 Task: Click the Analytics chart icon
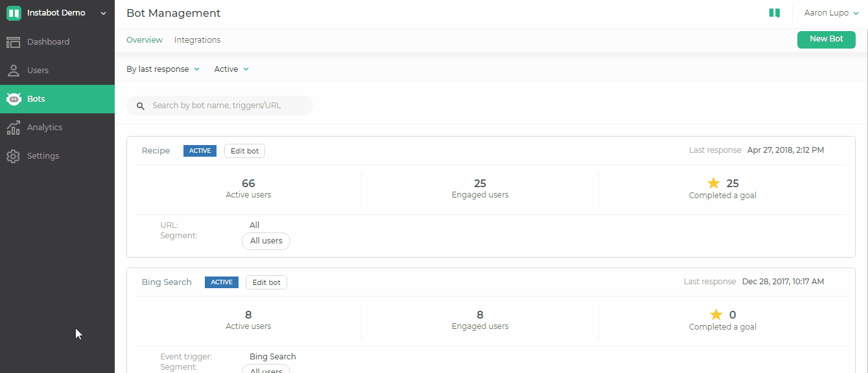[14, 128]
